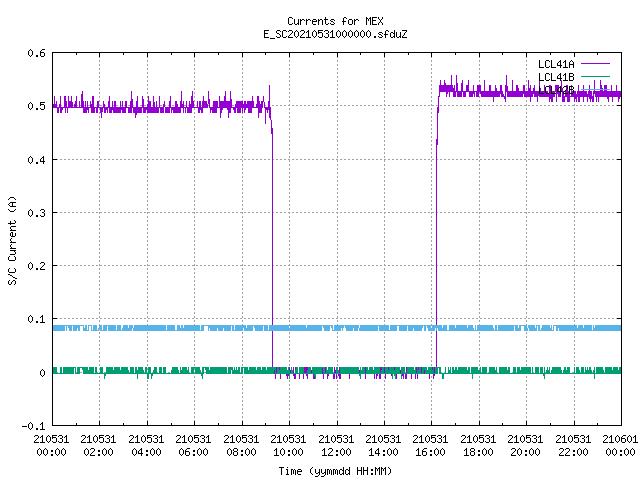Screen dimensions: 640x480
Task: Click the y-axis tick value 0.3
Action: point(36,213)
